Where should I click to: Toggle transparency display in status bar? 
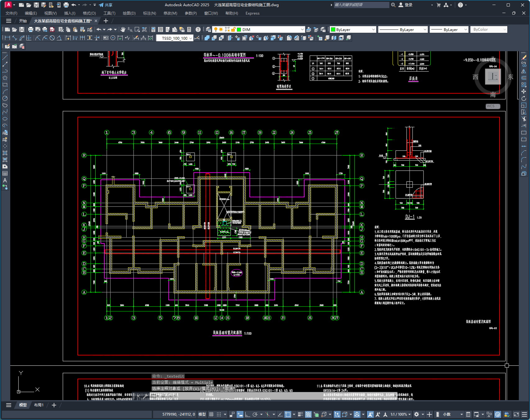tap(308, 414)
